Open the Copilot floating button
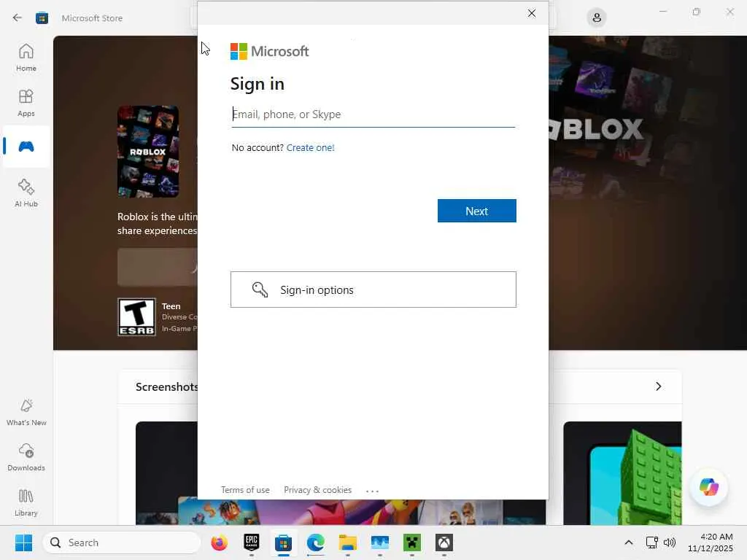This screenshot has height=560, width=747. [x=708, y=486]
